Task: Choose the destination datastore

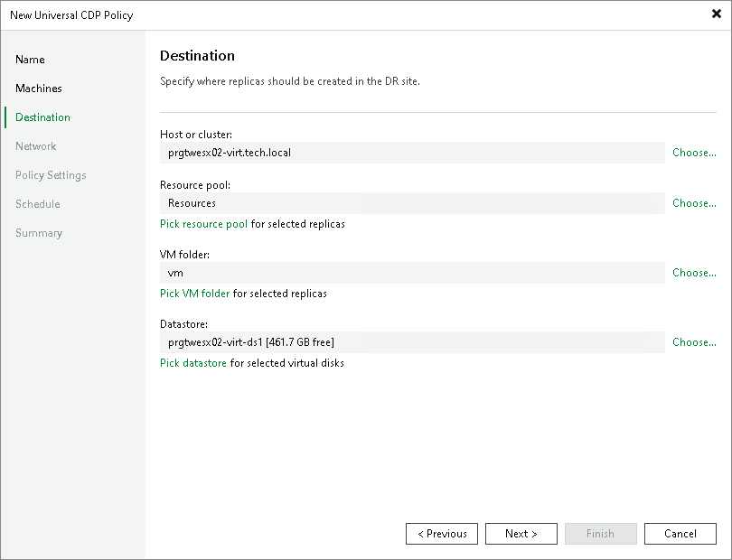Action: pos(693,342)
